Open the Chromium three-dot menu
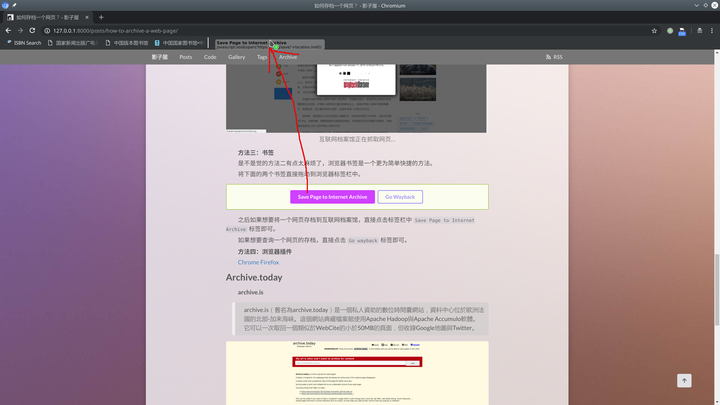Viewport: 720px width, 405px height. click(x=711, y=30)
